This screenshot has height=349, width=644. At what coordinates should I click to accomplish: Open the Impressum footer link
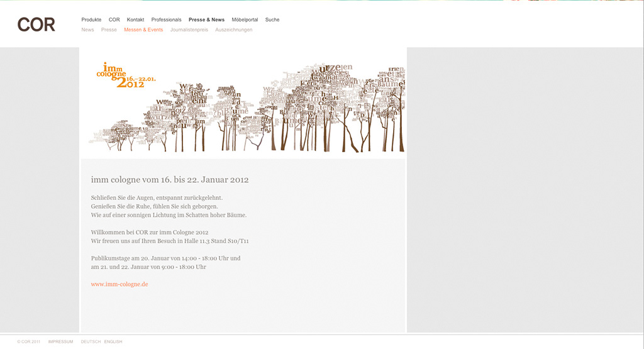pos(61,341)
